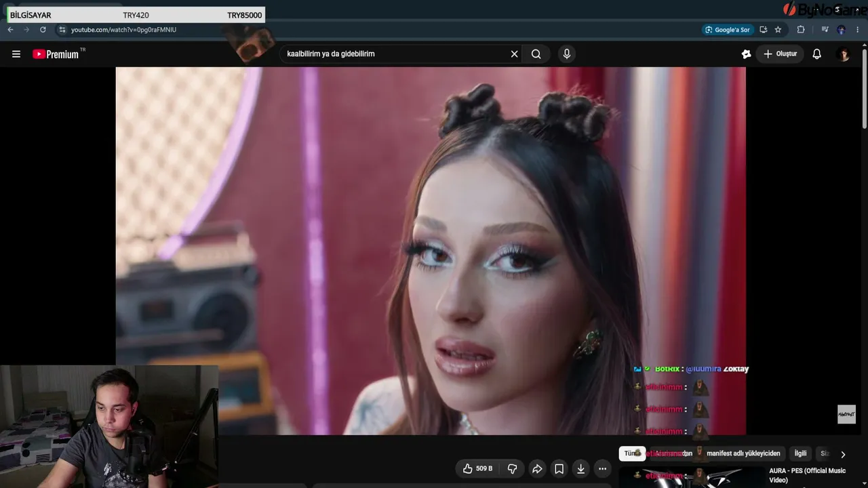Image resolution: width=868 pixels, height=488 pixels.
Task: Like the video with 509 B likes
Action: pyautogui.click(x=477, y=468)
